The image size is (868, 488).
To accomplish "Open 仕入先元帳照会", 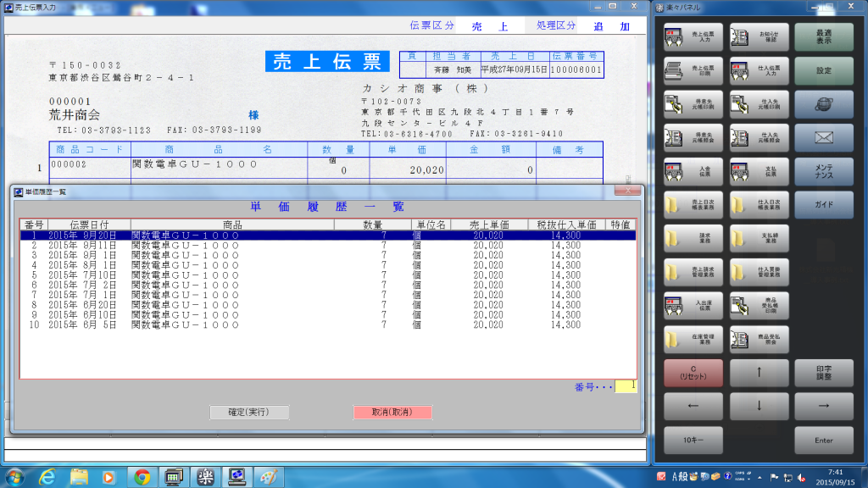I will point(759,138).
